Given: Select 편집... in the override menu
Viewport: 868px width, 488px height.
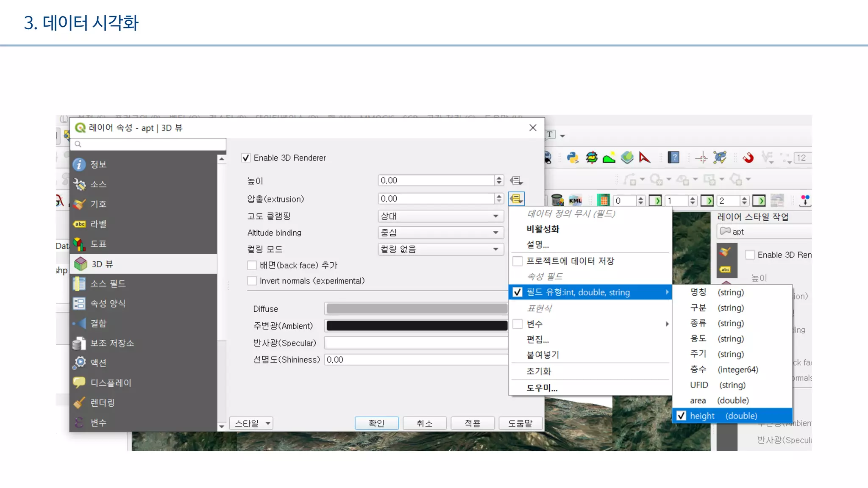Looking at the screenshot, I should point(537,339).
